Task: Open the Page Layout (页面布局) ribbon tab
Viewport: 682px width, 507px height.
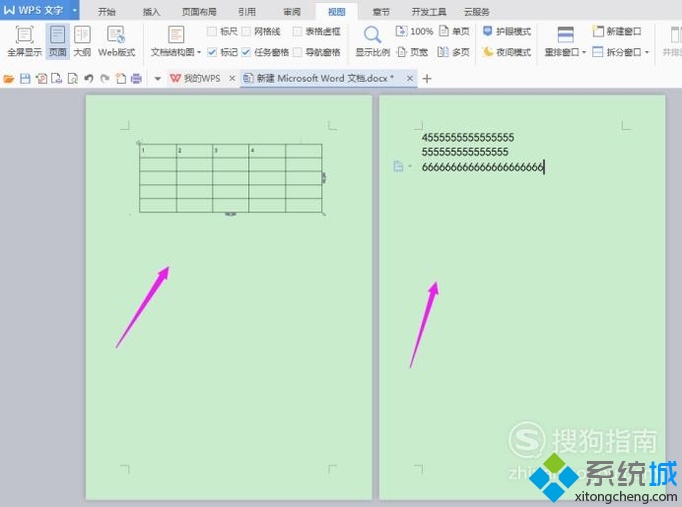Action: [x=199, y=12]
